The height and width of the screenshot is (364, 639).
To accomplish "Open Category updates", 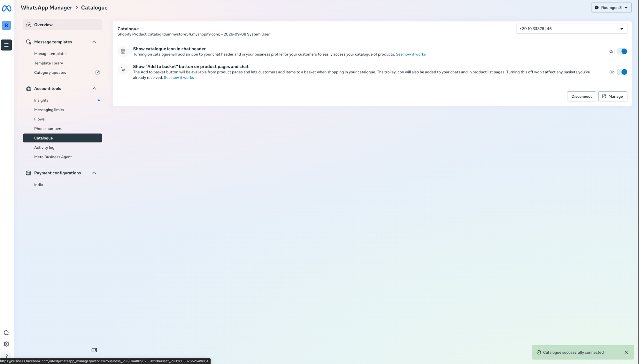I will click(50, 72).
